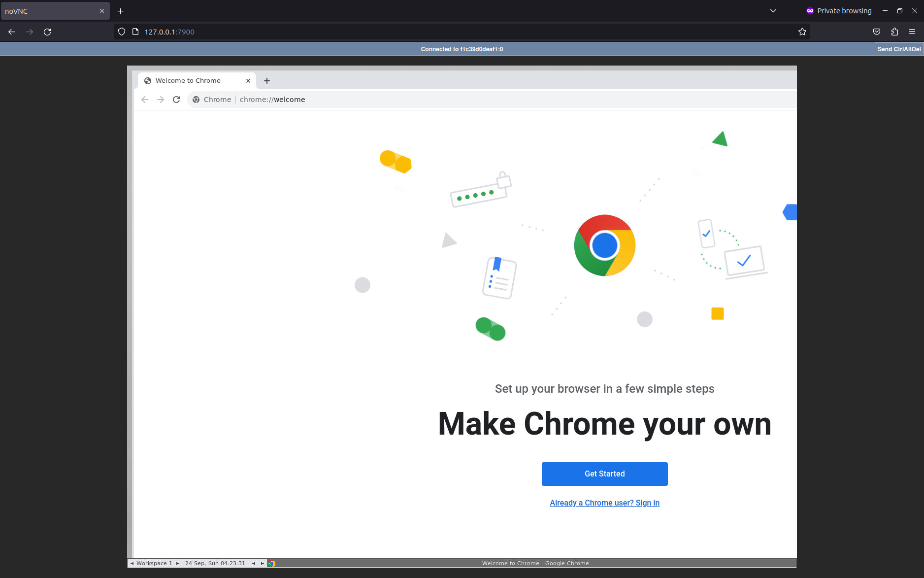The width and height of the screenshot is (924, 578).
Task: Close the Welcome to Chrome tab
Action: (x=248, y=81)
